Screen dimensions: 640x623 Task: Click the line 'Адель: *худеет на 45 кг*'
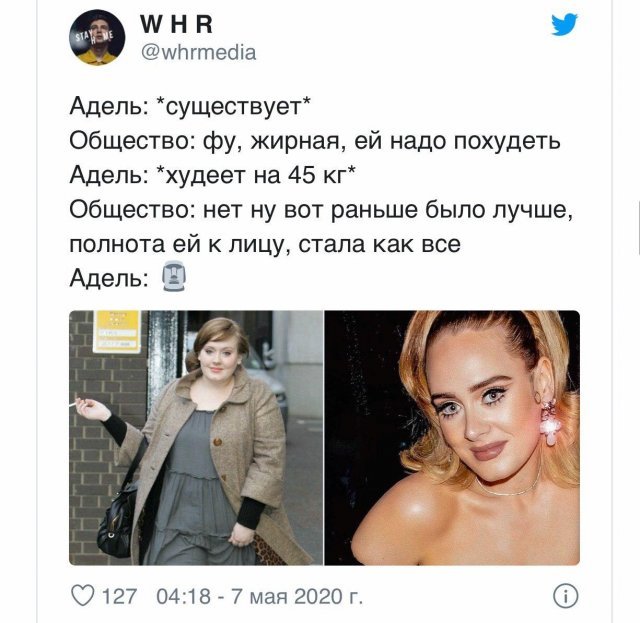pos(212,176)
